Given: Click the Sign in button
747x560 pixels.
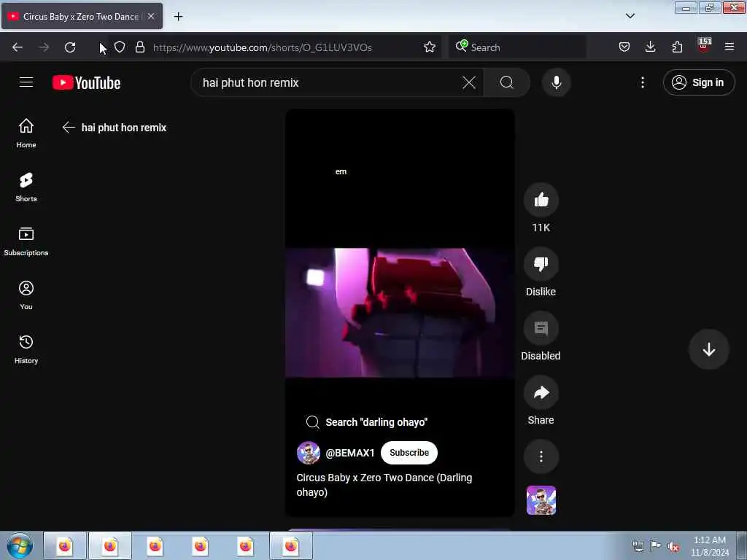Looking at the screenshot, I should click(698, 82).
